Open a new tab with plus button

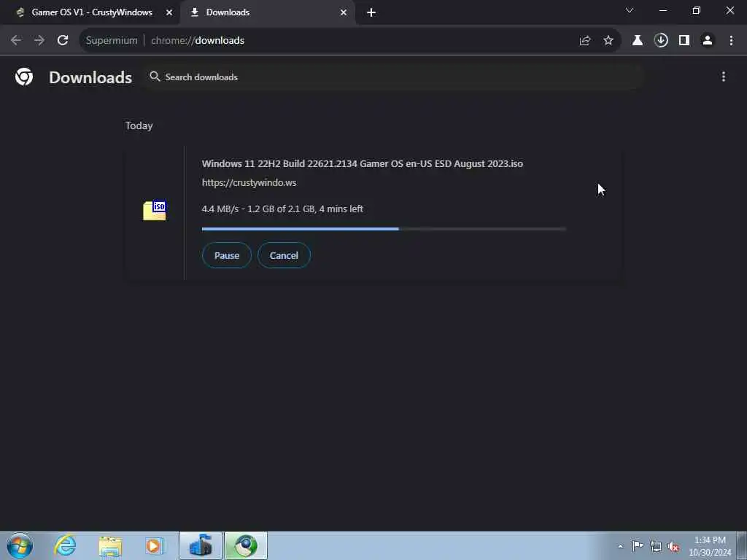(x=371, y=12)
